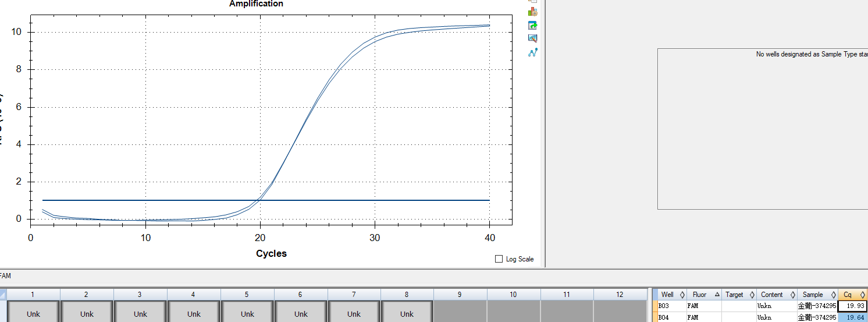Select plate column header 10
Image resolution: width=868 pixels, height=322 pixels.
tap(514, 295)
